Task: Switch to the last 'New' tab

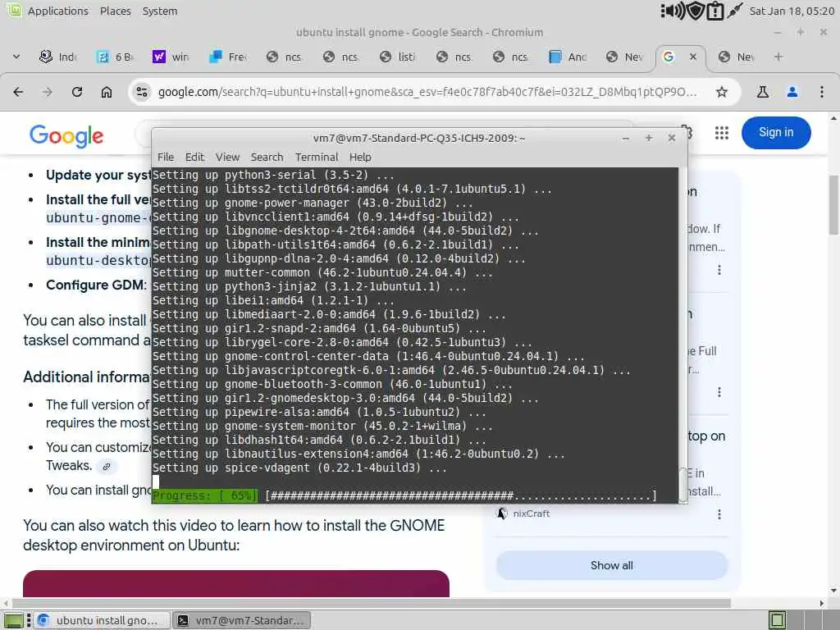Action: click(x=737, y=57)
